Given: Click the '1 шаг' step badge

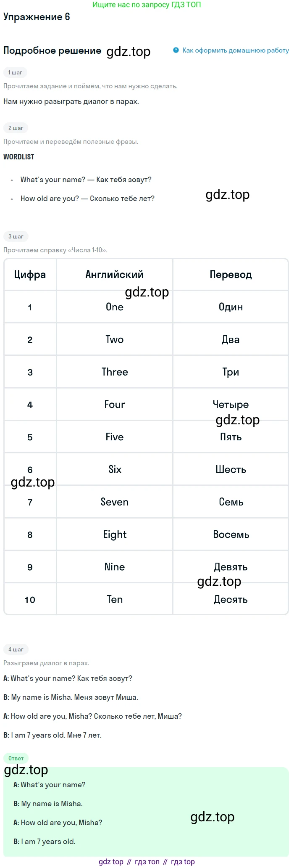Looking at the screenshot, I should click(15, 72).
